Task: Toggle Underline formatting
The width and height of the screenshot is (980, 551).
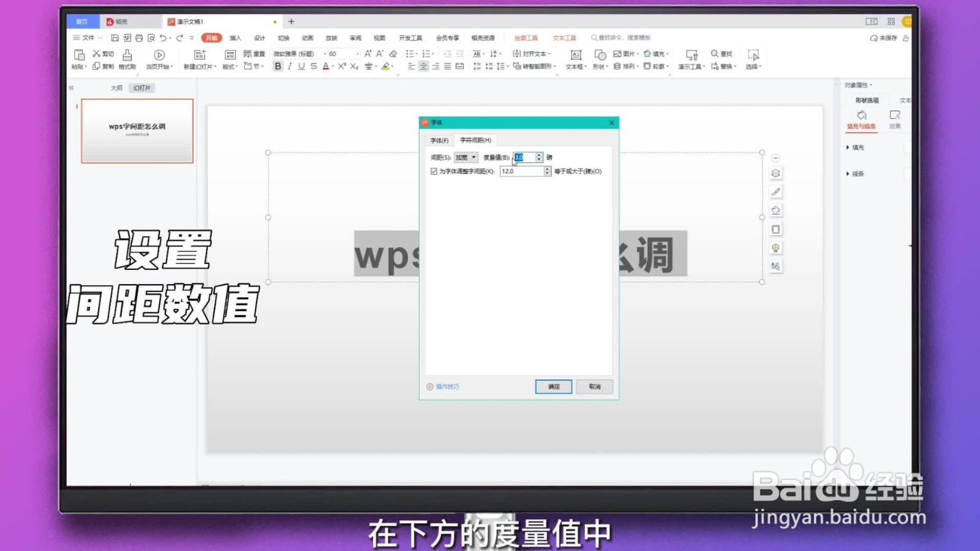Action: coord(300,66)
